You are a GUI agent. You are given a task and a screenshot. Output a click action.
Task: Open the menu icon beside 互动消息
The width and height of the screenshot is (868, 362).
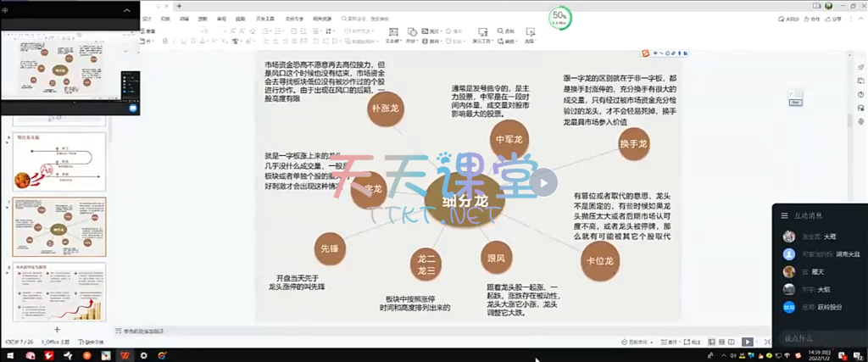coord(785,215)
